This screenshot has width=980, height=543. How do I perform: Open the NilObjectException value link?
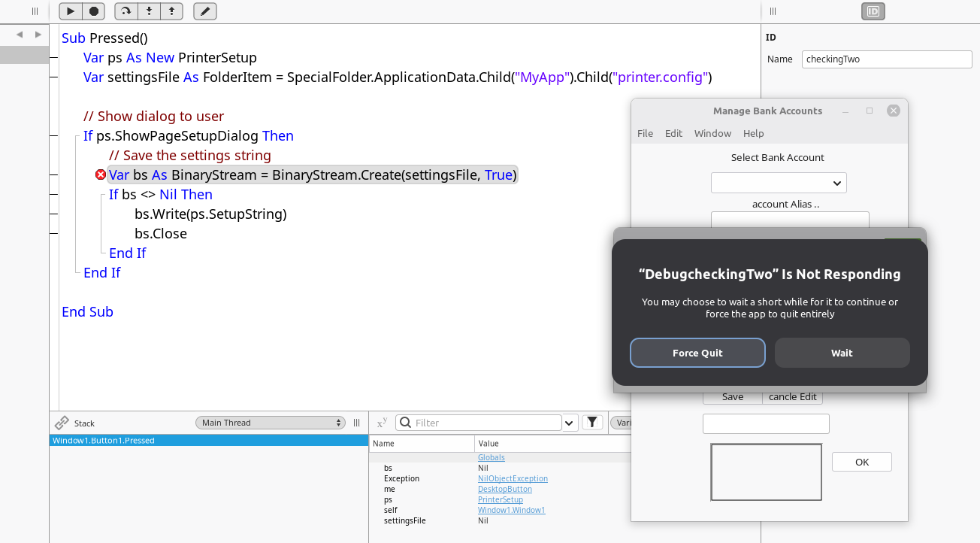click(x=513, y=478)
